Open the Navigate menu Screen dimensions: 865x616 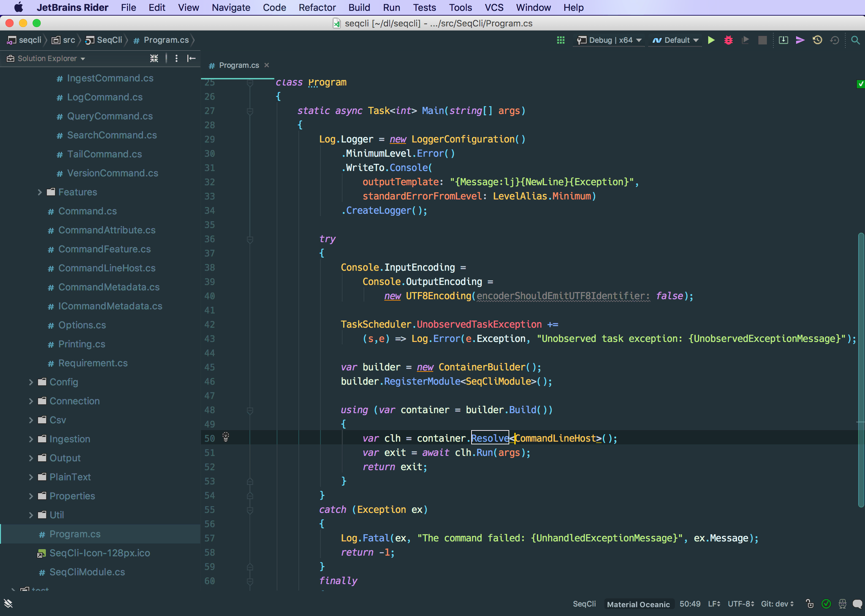coord(231,7)
